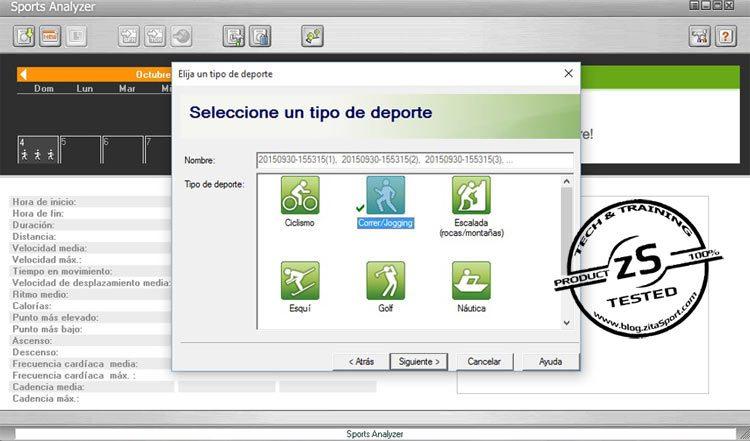
Task: Click the sport list scroll up arrow
Action: click(x=567, y=181)
